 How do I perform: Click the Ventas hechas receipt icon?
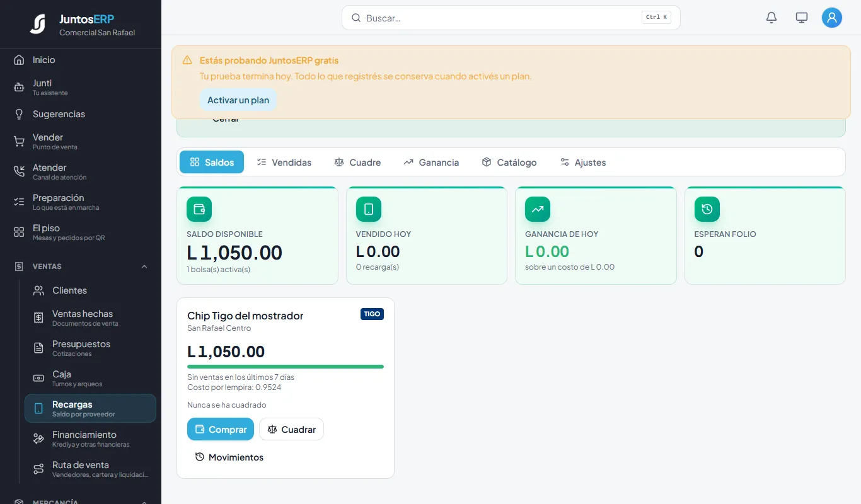pos(38,318)
